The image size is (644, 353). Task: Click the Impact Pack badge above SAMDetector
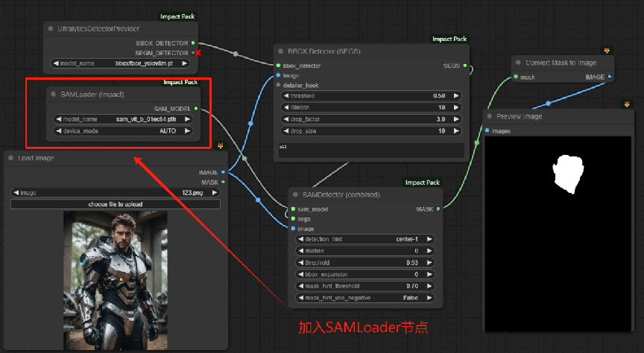(x=422, y=182)
